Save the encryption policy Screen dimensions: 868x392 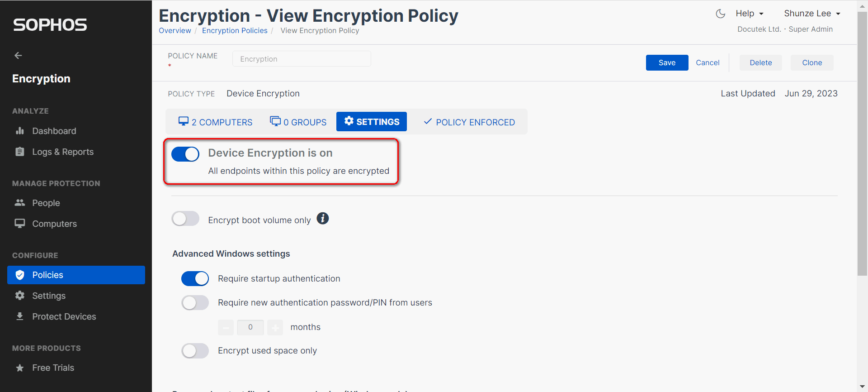(x=667, y=62)
